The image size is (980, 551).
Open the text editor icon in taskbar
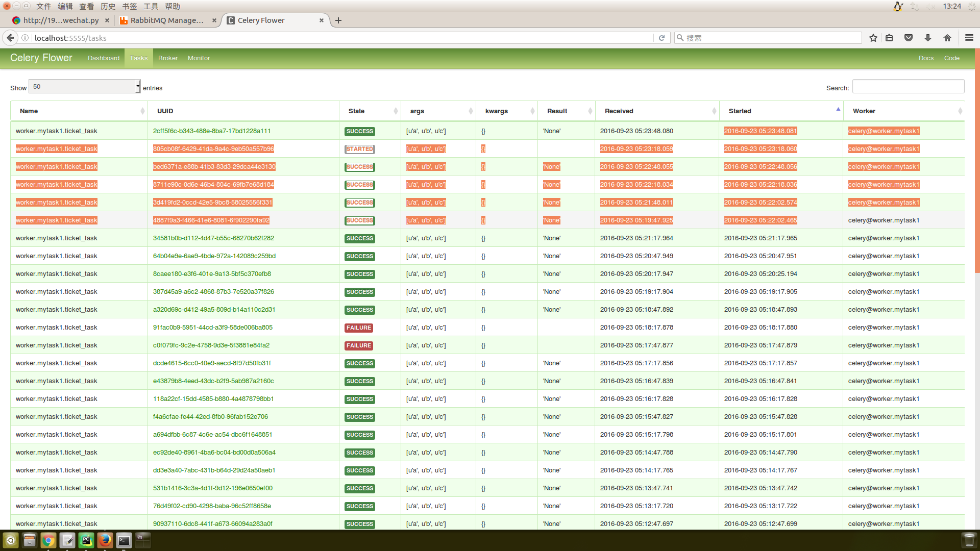(67, 540)
